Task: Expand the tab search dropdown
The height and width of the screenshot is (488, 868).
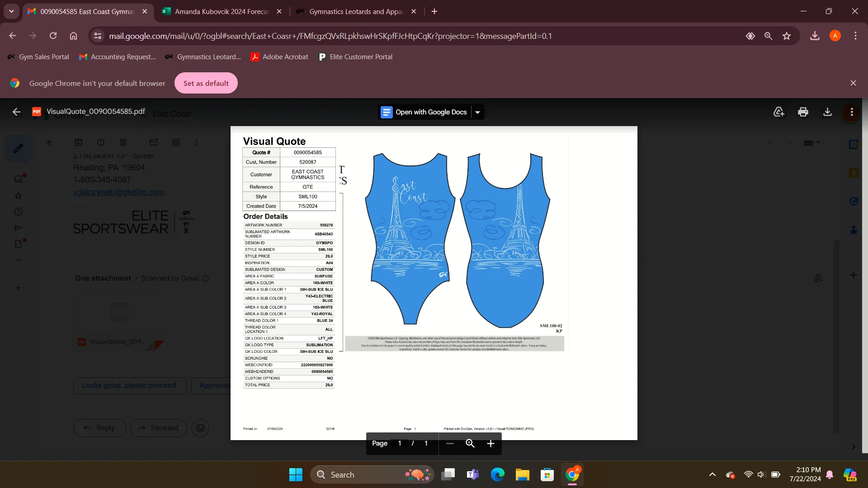Action: (x=11, y=11)
